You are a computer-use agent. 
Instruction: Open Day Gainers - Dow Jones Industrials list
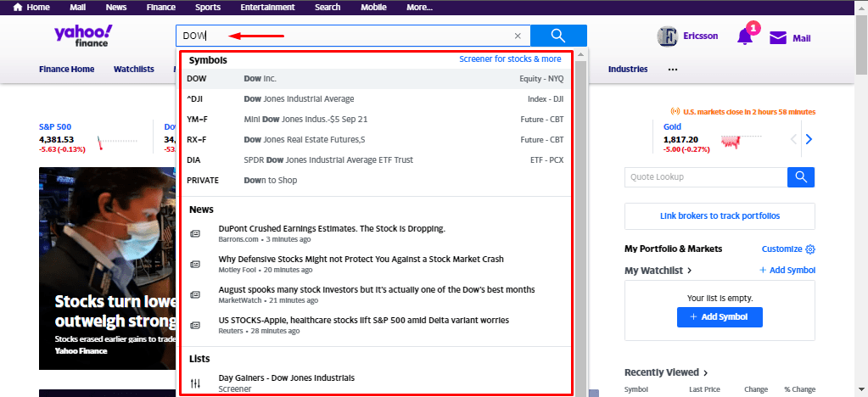click(287, 378)
